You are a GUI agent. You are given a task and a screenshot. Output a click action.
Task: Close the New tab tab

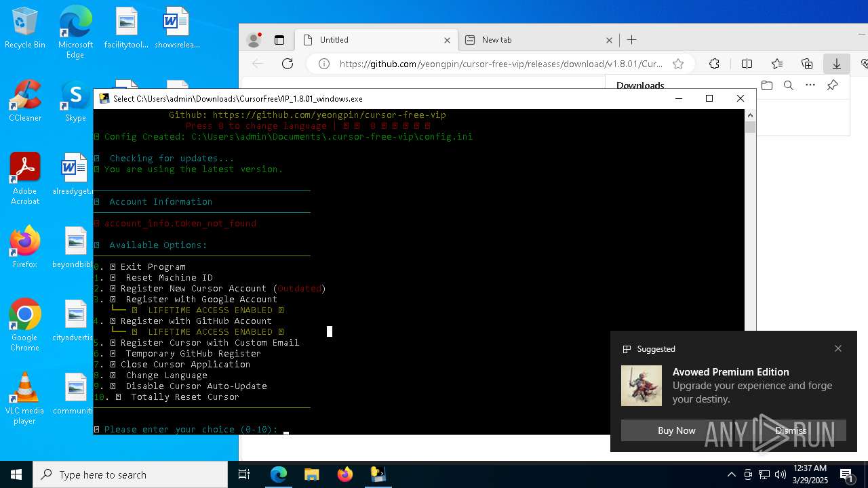pyautogui.click(x=609, y=40)
